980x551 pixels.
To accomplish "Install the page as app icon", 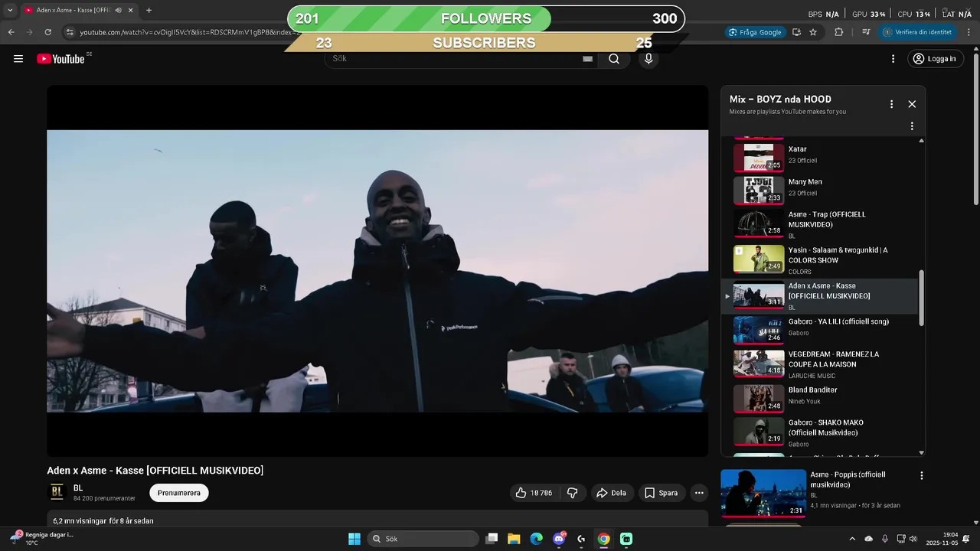I will [x=797, y=32].
